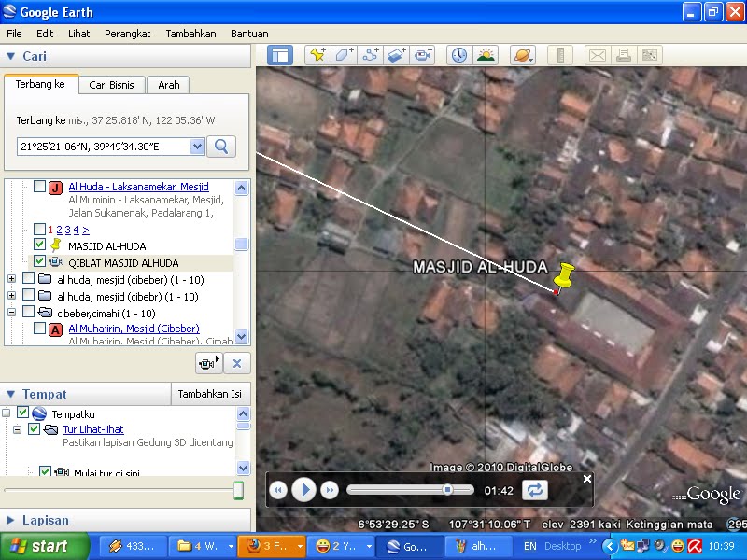Go to next results page arrow
This screenshot has width=747, height=560.
click(86, 230)
